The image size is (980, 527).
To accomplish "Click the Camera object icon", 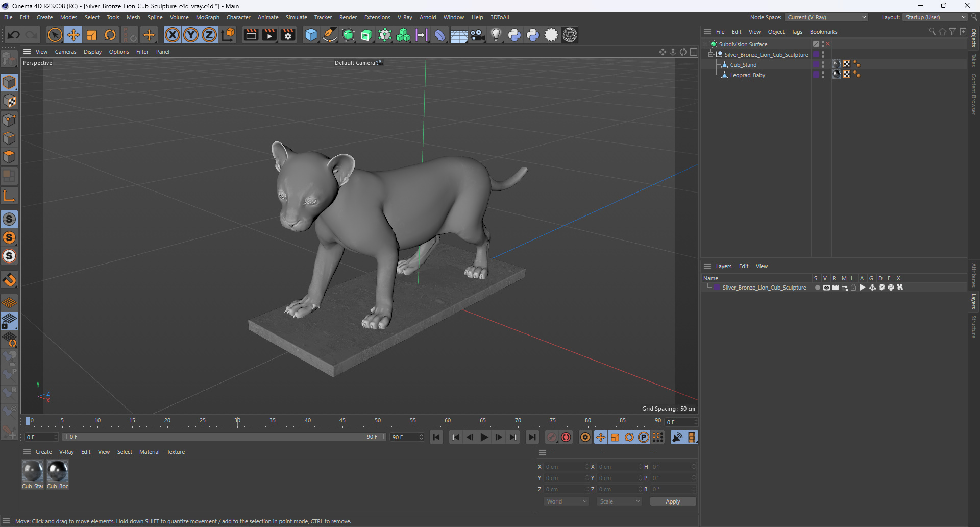I will (x=477, y=35).
